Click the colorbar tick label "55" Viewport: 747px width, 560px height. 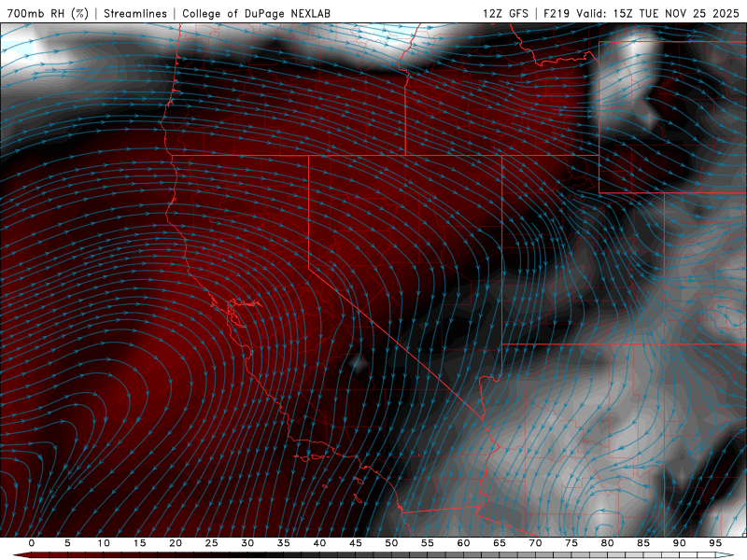[x=428, y=543]
